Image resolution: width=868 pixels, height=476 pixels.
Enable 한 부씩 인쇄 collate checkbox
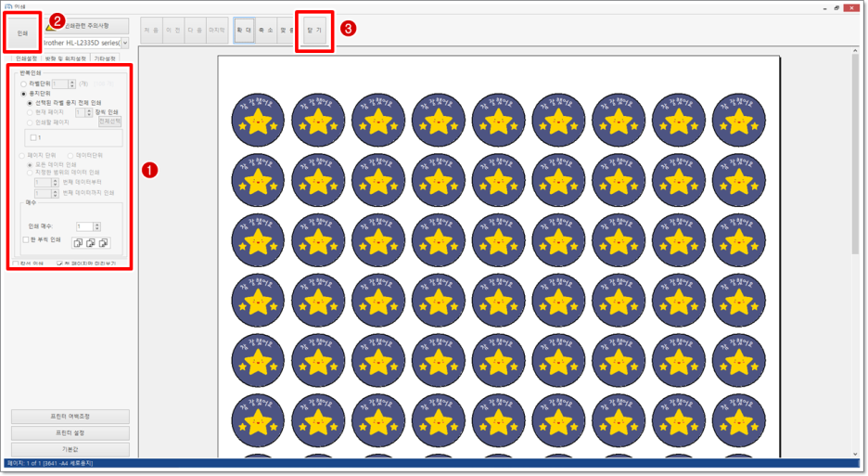pos(26,240)
